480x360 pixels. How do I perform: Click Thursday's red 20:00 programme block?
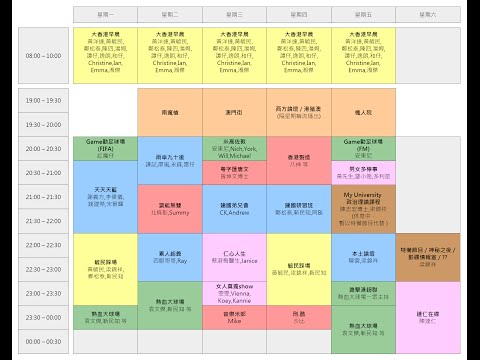[299, 161]
